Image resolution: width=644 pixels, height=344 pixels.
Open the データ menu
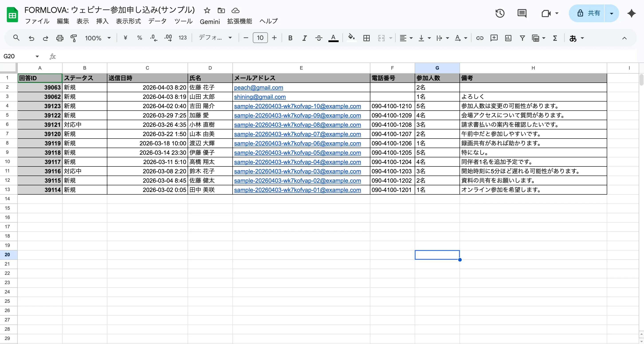[157, 21]
